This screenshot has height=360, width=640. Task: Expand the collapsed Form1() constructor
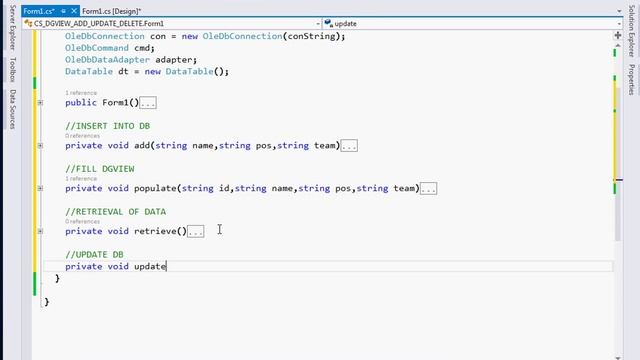point(40,102)
